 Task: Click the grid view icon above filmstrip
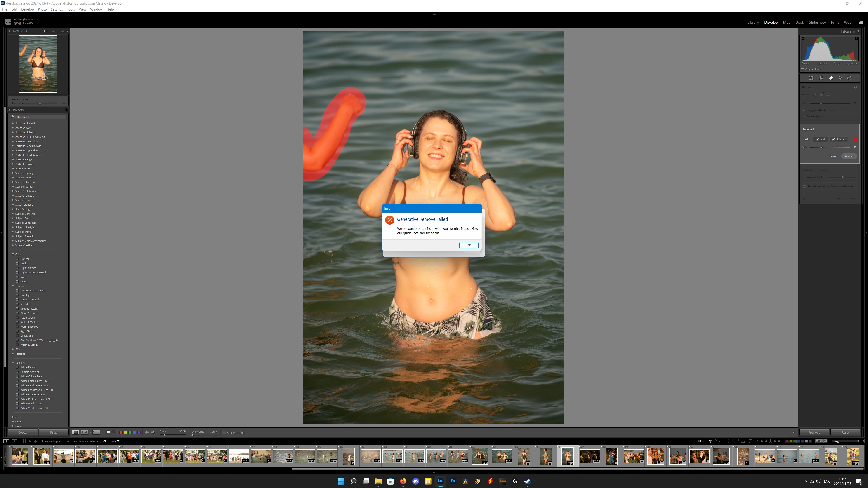point(24,441)
